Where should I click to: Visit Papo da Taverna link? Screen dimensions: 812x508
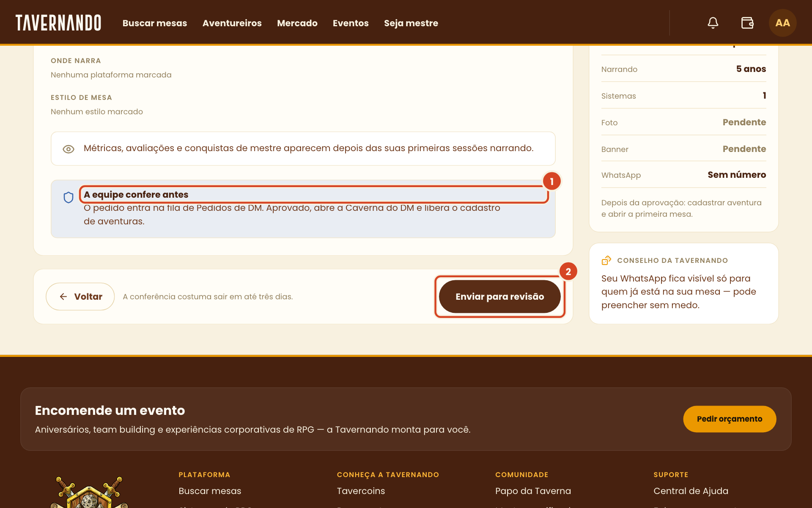click(533, 491)
